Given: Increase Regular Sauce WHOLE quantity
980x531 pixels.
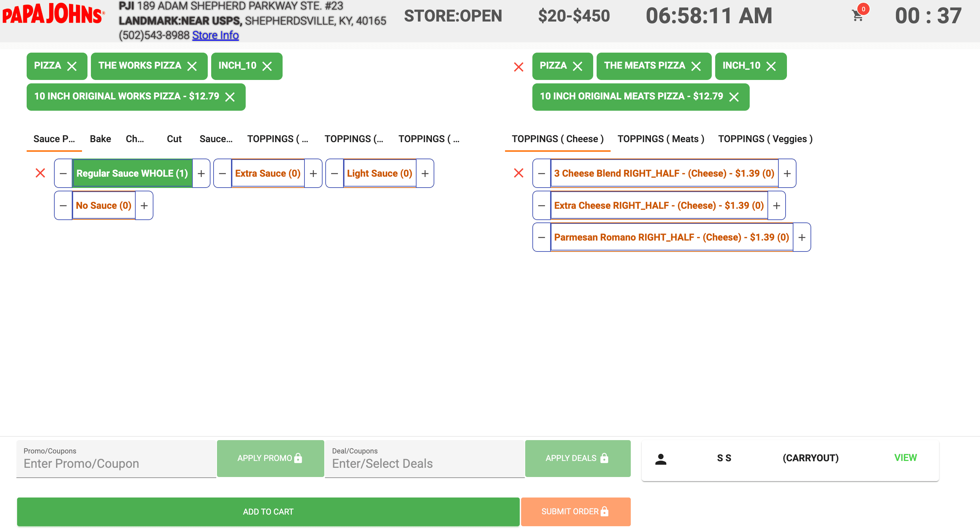Looking at the screenshot, I should [x=201, y=174].
